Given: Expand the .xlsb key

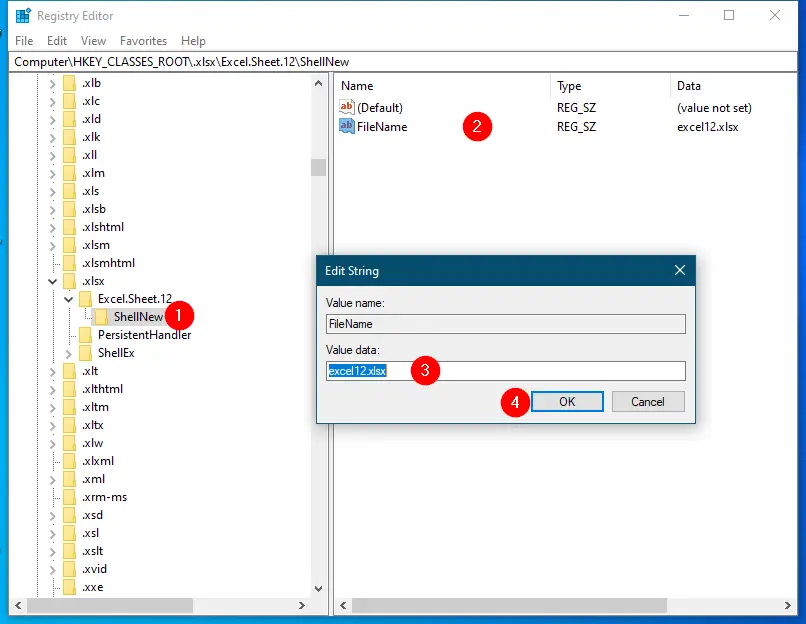Looking at the screenshot, I should click(52, 210).
